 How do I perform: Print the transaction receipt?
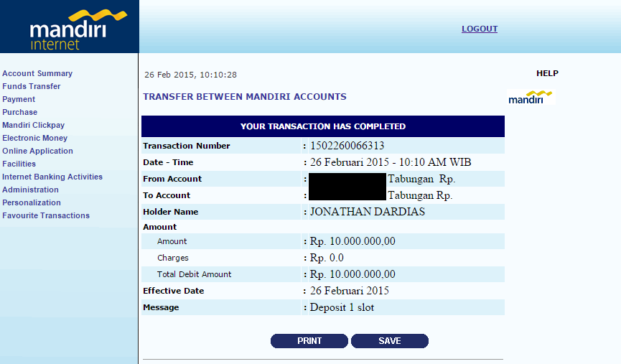(309, 341)
